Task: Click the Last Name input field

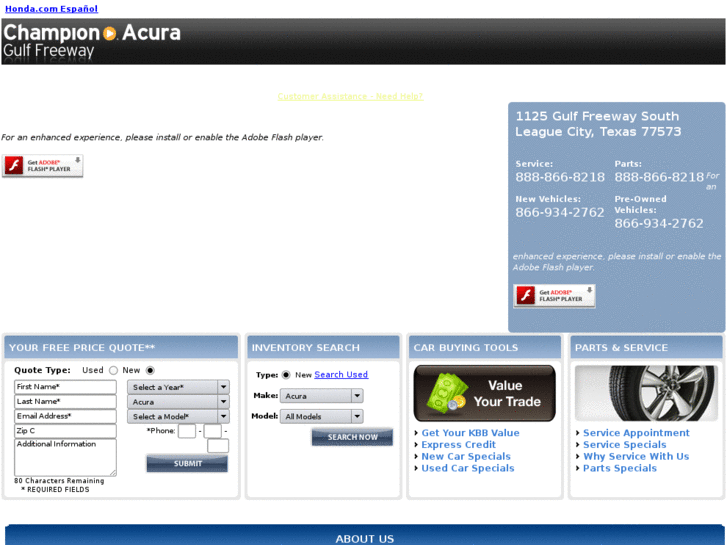Action: point(65,402)
